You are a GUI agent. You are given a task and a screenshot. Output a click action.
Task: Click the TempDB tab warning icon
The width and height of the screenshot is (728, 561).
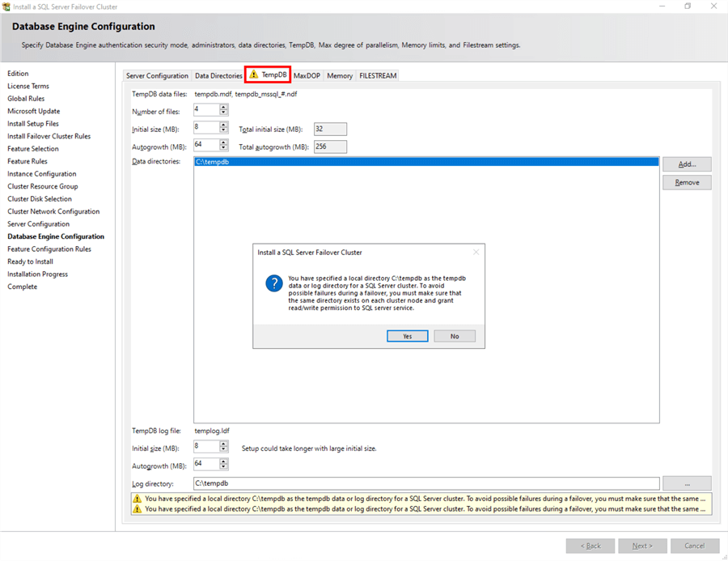point(253,74)
